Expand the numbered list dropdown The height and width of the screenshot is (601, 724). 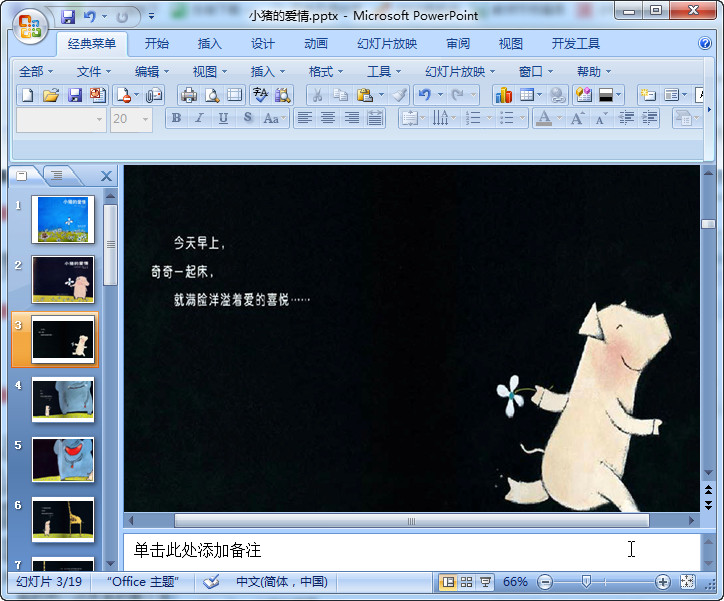click(x=489, y=118)
